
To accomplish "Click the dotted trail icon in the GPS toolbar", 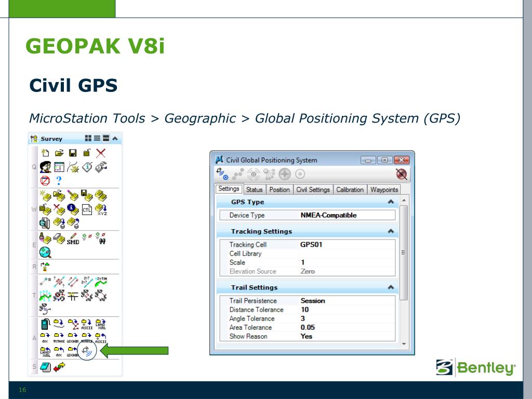I will [x=238, y=174].
